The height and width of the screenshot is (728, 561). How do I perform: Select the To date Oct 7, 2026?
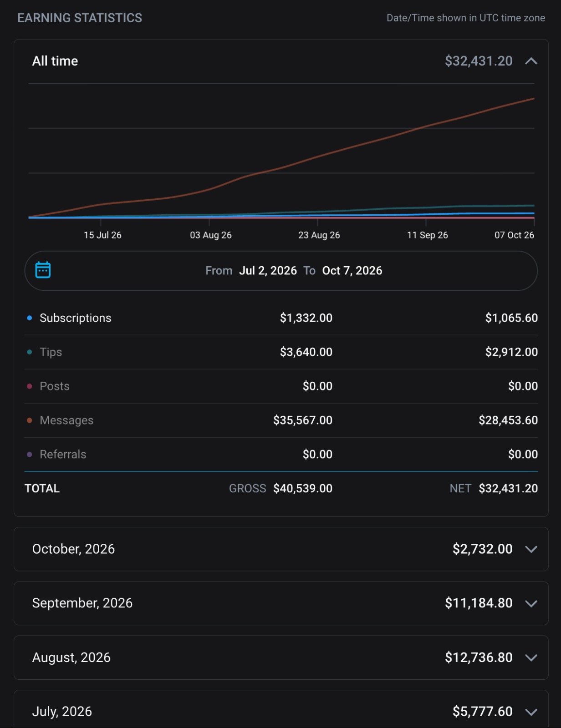coord(352,271)
